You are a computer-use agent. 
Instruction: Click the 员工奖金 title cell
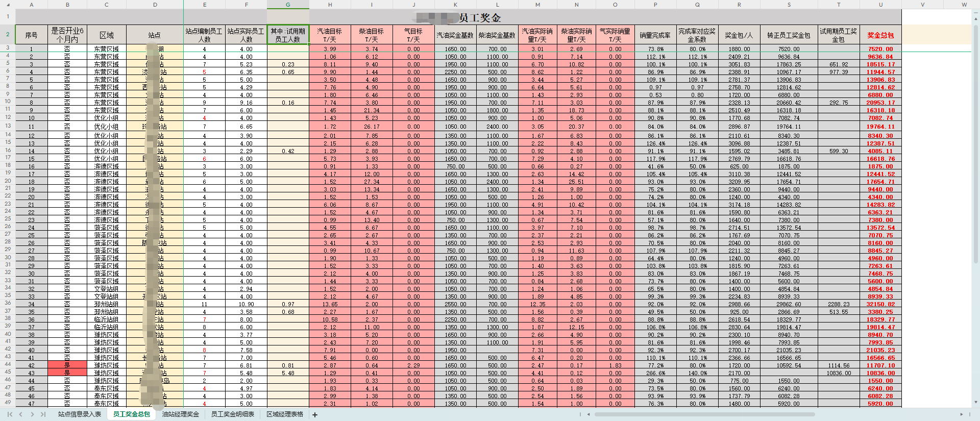point(458,18)
